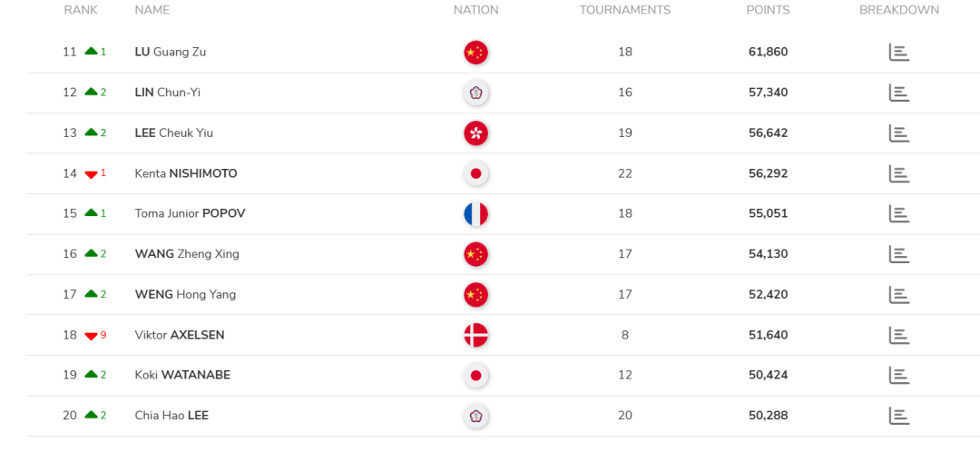View breakdown icon for Kenta NISHIMOTO

[x=898, y=173]
